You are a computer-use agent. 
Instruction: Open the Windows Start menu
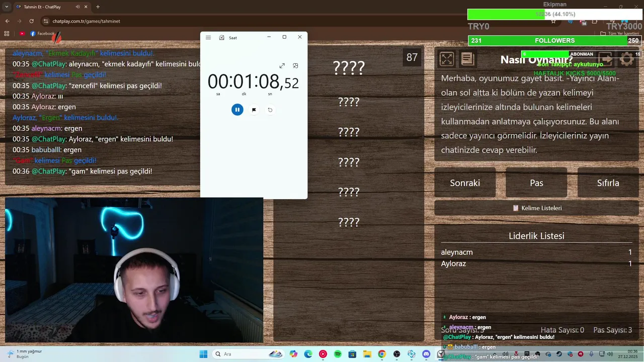pyautogui.click(x=203, y=354)
